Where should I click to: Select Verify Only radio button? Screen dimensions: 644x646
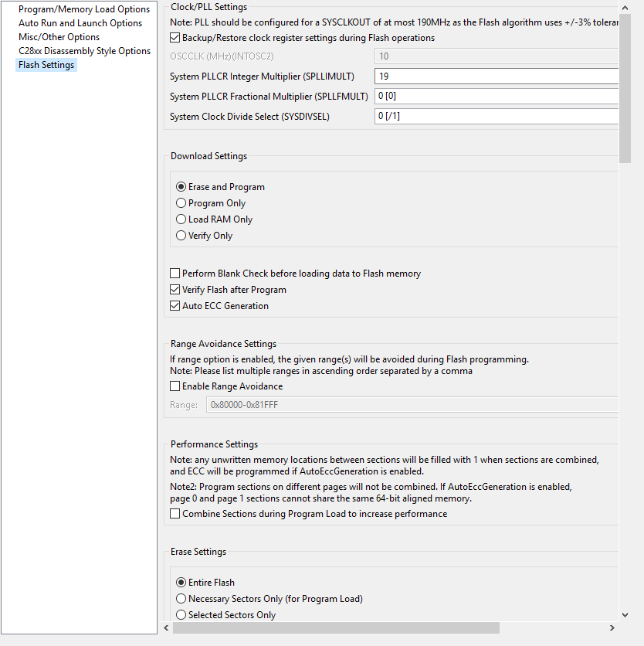pos(181,236)
